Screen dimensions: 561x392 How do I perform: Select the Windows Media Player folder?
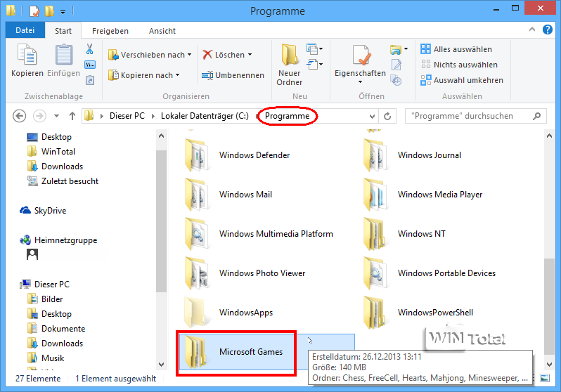(x=423, y=195)
